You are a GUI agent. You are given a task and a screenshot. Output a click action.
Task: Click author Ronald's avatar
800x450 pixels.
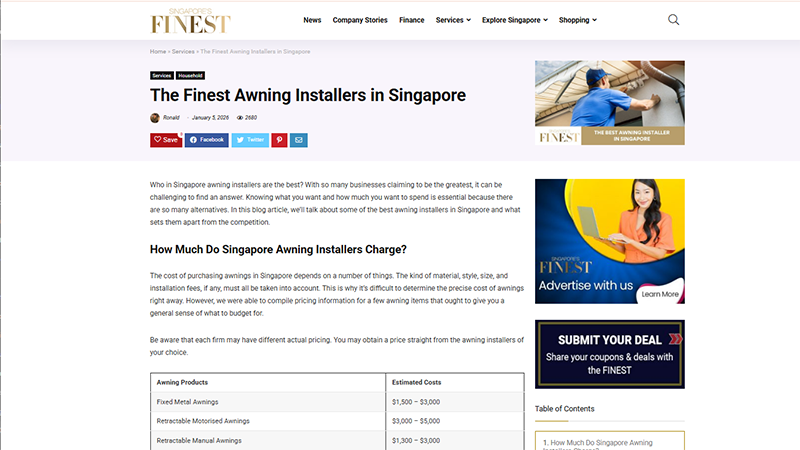tap(155, 118)
